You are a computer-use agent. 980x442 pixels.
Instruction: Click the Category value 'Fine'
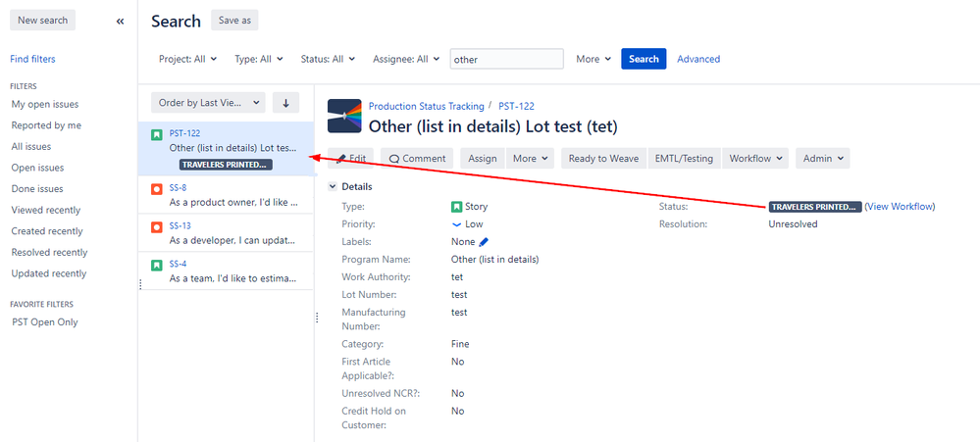tap(460, 344)
